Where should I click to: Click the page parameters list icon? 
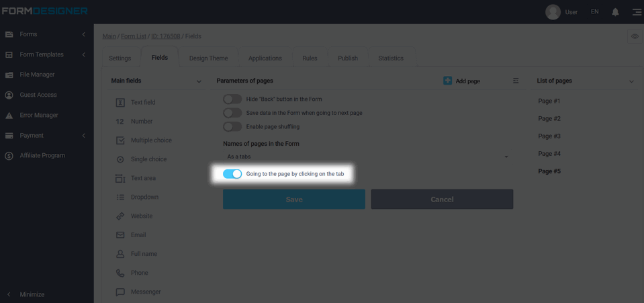tap(516, 81)
